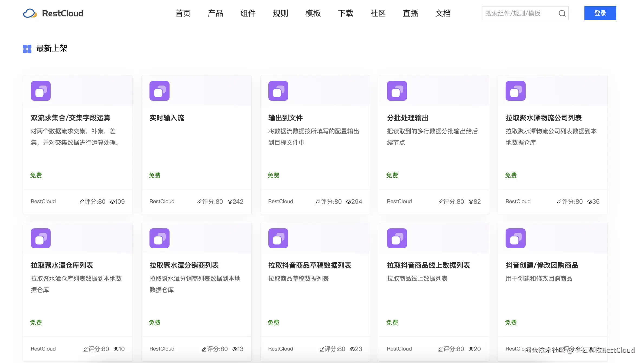The height and width of the screenshot is (363, 644).
Task: Open the 文档 navigation item
Action: point(443,13)
